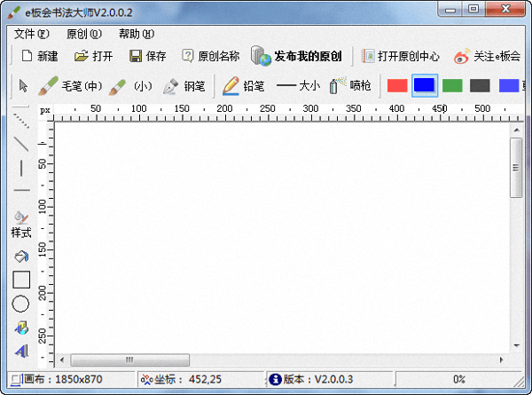Open the 原创(O) menu

(84, 34)
